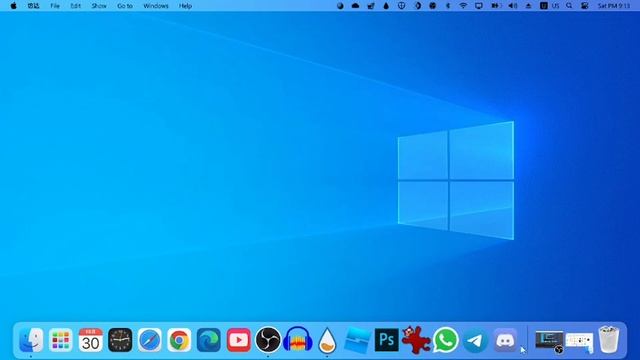
Task: Click the Bluetooth icon in menu bar
Action: click(447, 6)
